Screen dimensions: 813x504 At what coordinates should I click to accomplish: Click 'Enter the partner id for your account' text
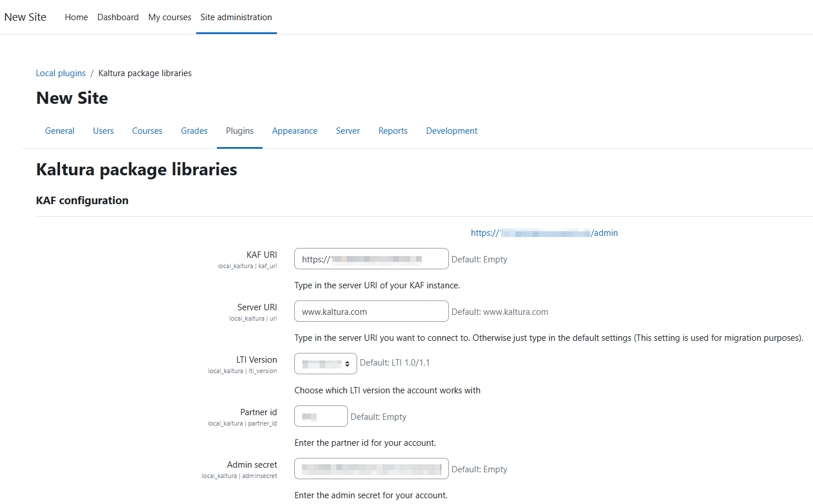365,443
